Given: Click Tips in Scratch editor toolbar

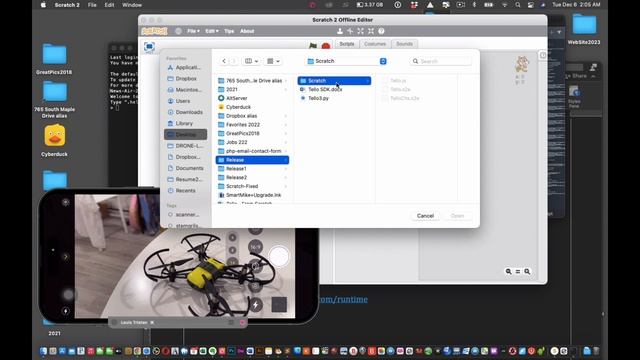Looking at the screenshot, I should coord(229,31).
